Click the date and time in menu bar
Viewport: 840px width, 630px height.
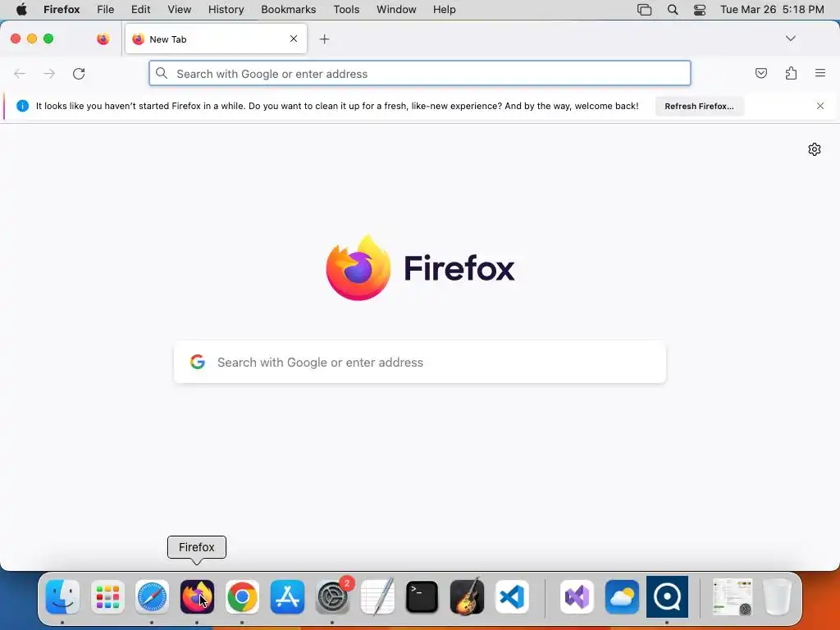tap(772, 10)
